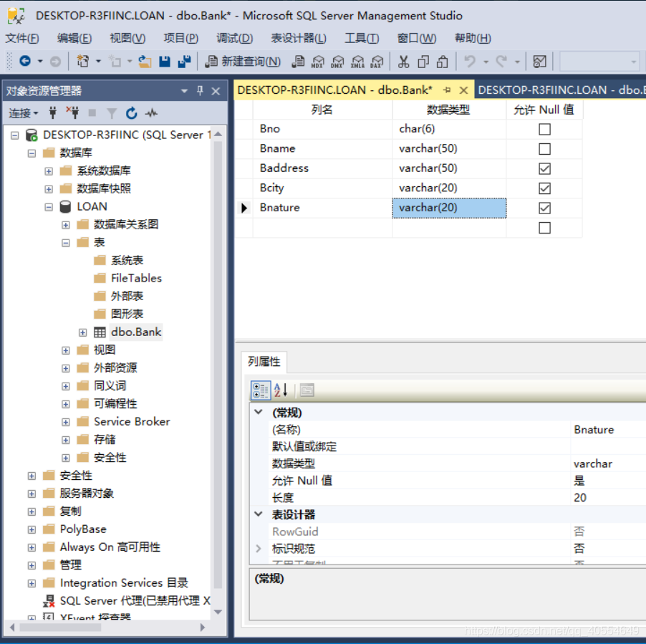646x644 pixels.
Task: Open the 工具(T) menu
Action: 361,38
